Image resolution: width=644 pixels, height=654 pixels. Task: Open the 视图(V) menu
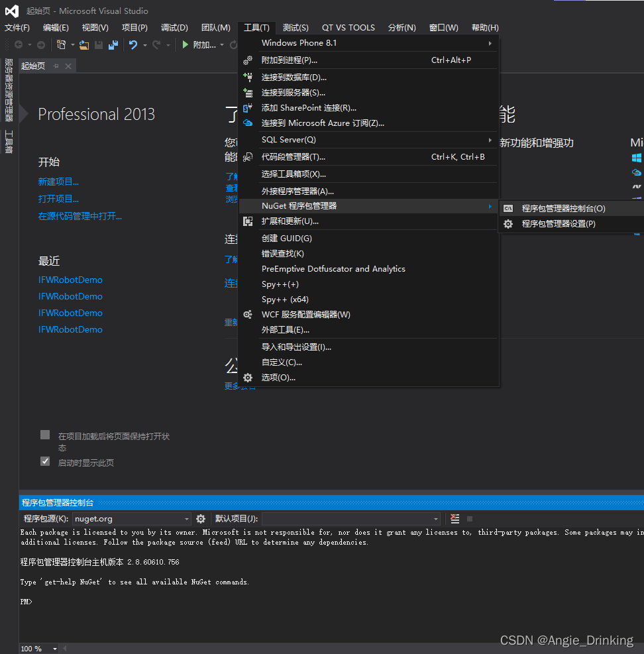95,28
